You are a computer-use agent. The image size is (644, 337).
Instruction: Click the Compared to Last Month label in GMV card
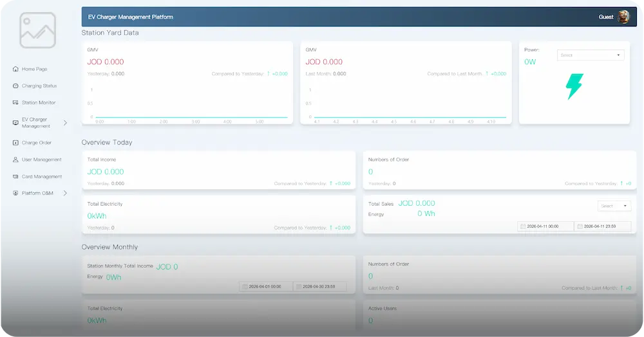[x=455, y=74]
